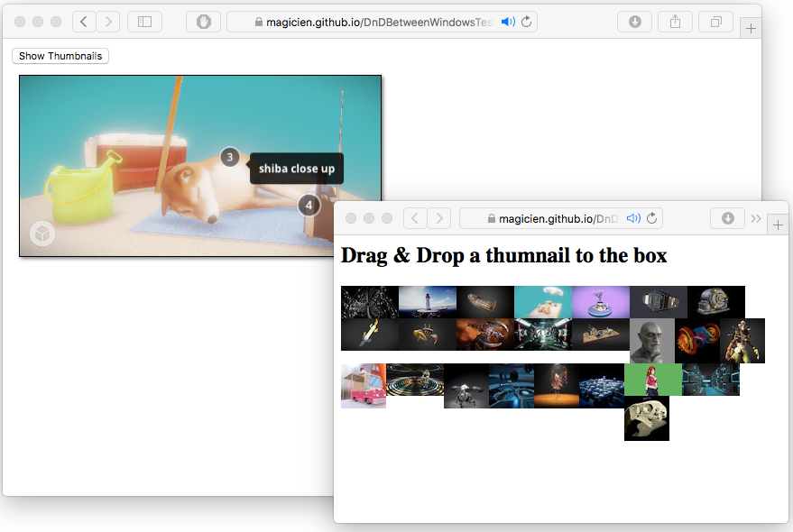Click the 'Drag & Drop a thumnail' heading
The height and width of the screenshot is (532, 793).
503,255
